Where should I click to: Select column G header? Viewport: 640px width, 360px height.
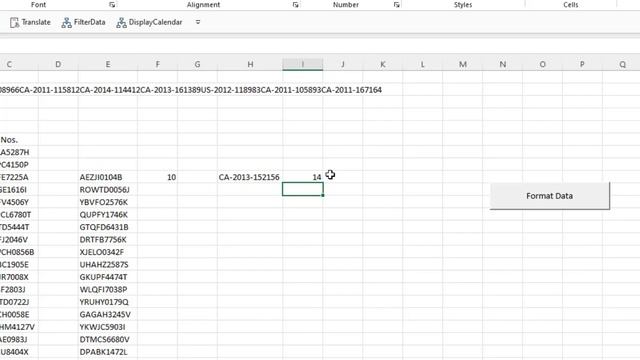[198, 64]
